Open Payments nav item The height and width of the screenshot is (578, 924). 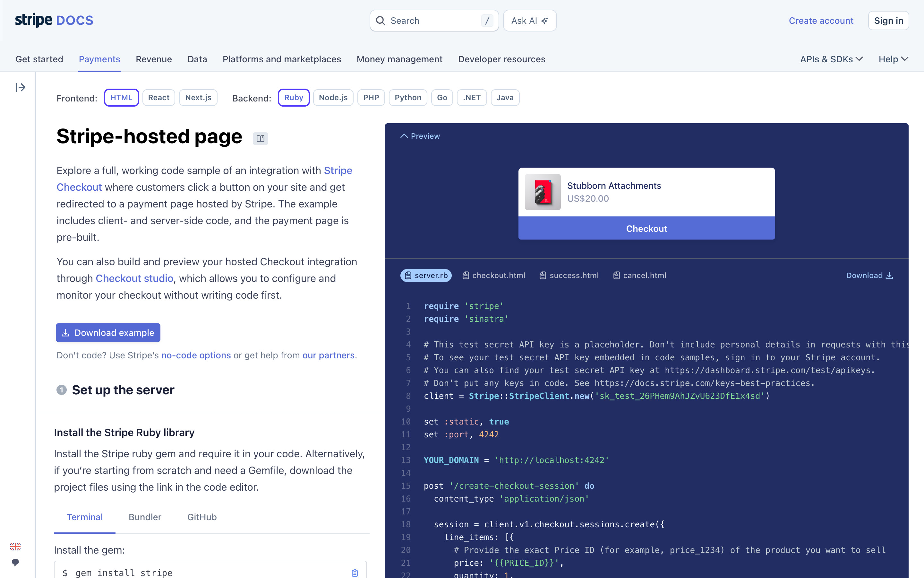(99, 59)
